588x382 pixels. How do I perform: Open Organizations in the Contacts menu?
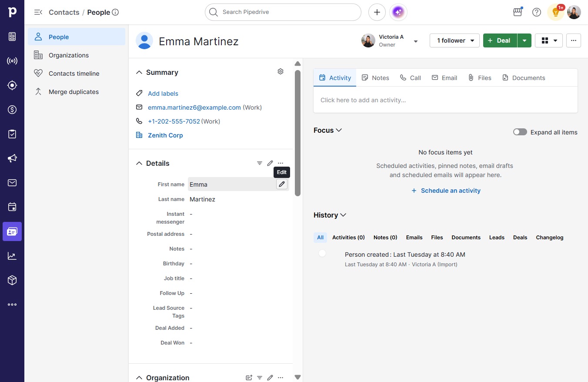[x=77, y=55]
